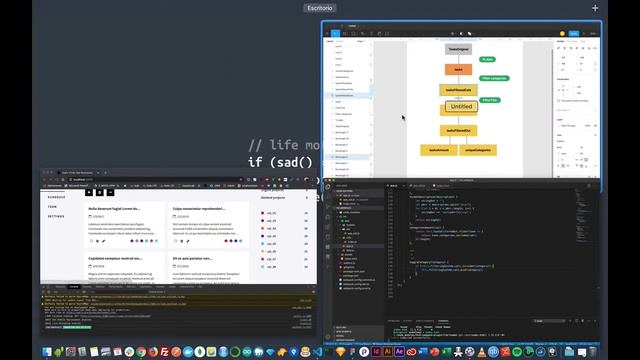The width and height of the screenshot is (640, 360).
Task: Open Trash from the dock
Action: (593, 351)
